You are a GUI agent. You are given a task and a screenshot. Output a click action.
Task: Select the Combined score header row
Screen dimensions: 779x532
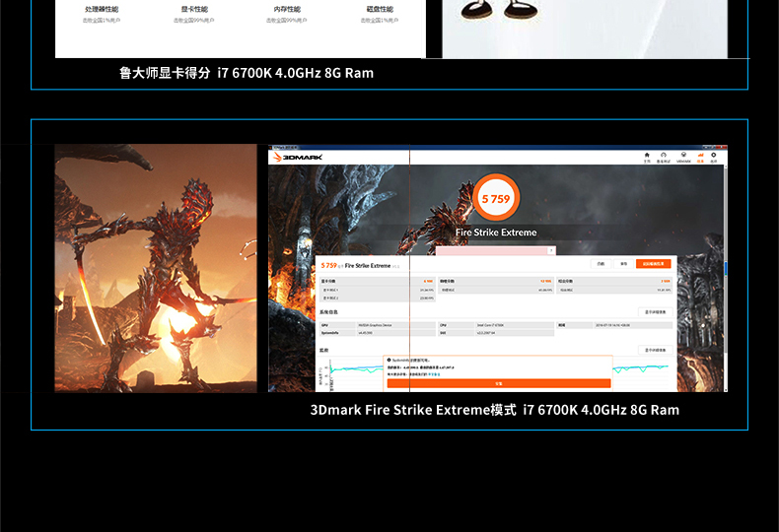(614, 281)
